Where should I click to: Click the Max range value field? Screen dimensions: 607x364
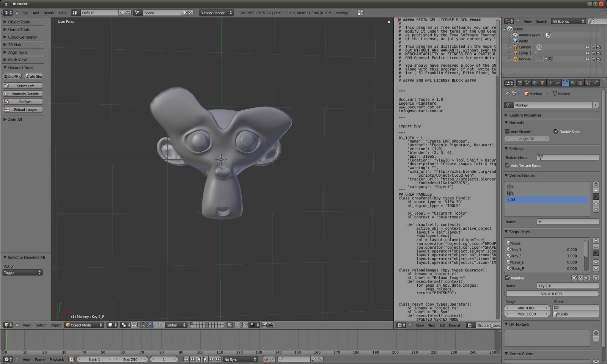pyautogui.click(x=527, y=314)
